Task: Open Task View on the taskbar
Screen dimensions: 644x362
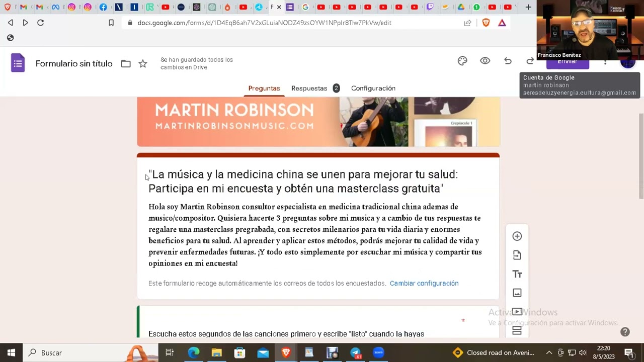Action: coord(170,353)
